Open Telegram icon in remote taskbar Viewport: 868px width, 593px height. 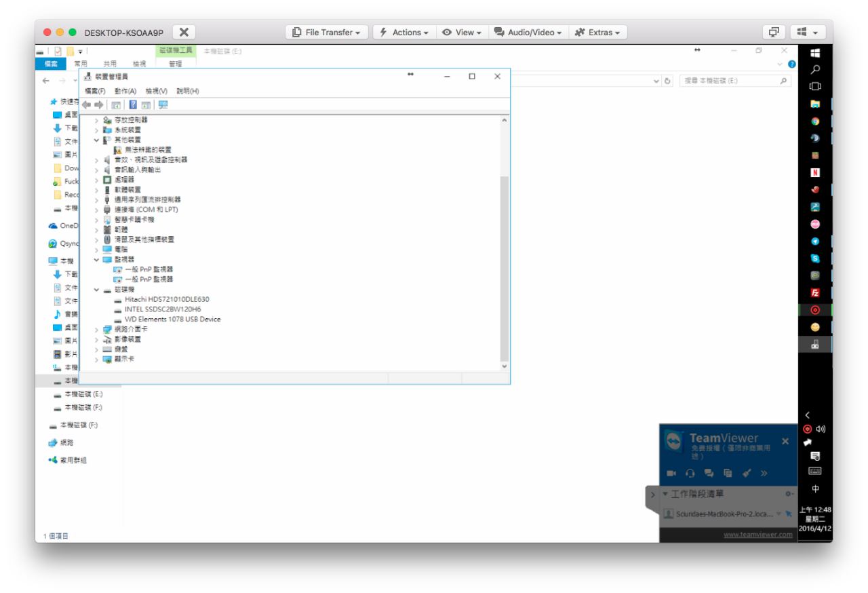(816, 242)
